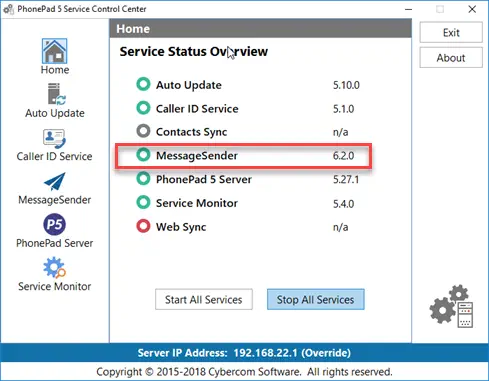Close the Service Control Center window
The image size is (489, 381).
[472, 9]
